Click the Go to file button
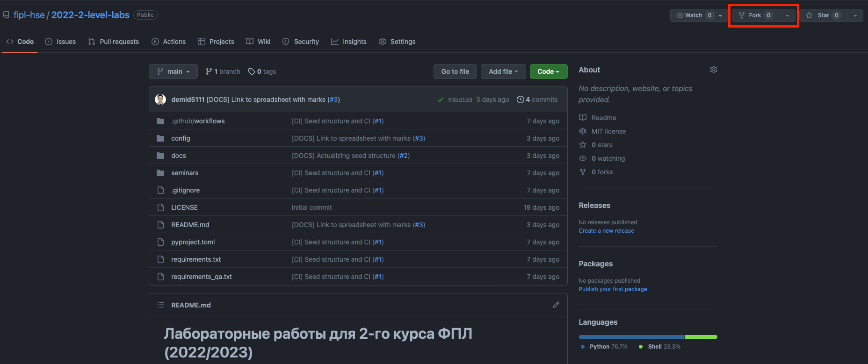Viewport: 868px width, 364px height. (x=455, y=71)
